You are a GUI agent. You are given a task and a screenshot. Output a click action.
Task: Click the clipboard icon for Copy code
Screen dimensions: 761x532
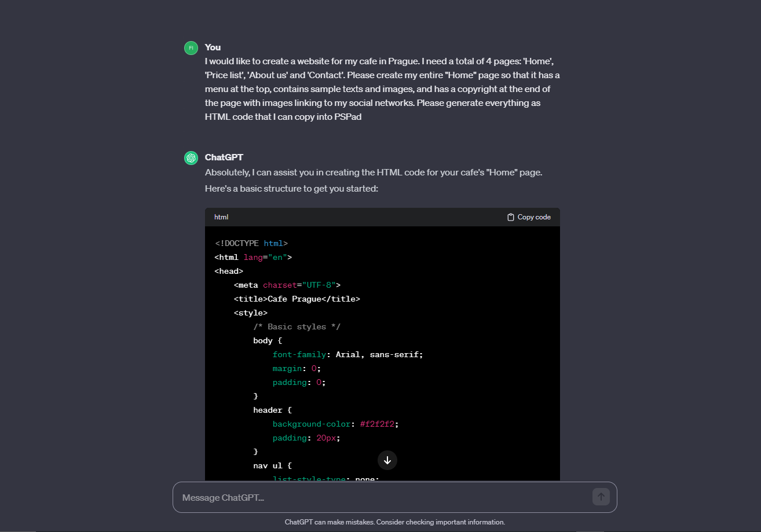pyautogui.click(x=511, y=217)
